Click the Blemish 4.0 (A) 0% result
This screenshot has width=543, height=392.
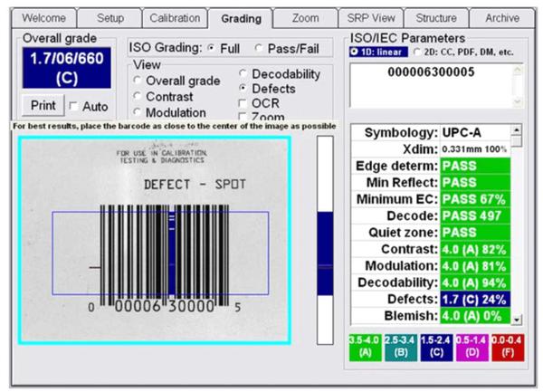[x=475, y=316]
